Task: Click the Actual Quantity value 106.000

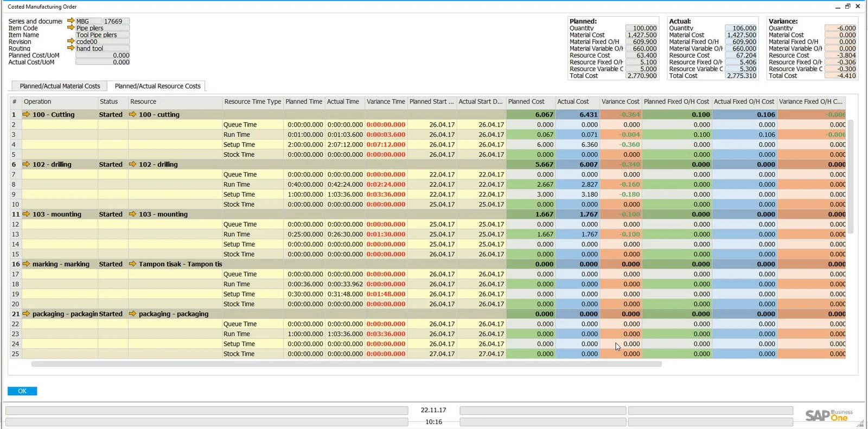Action: (741, 28)
